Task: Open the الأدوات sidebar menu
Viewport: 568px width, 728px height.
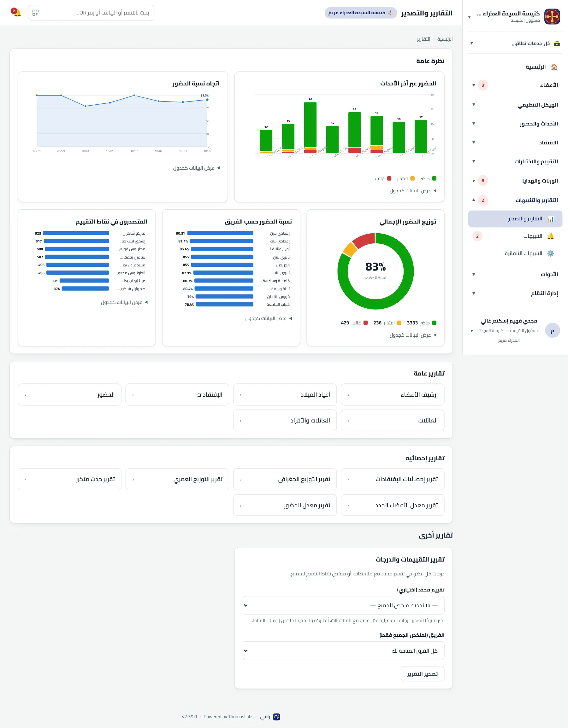Action: click(x=515, y=275)
